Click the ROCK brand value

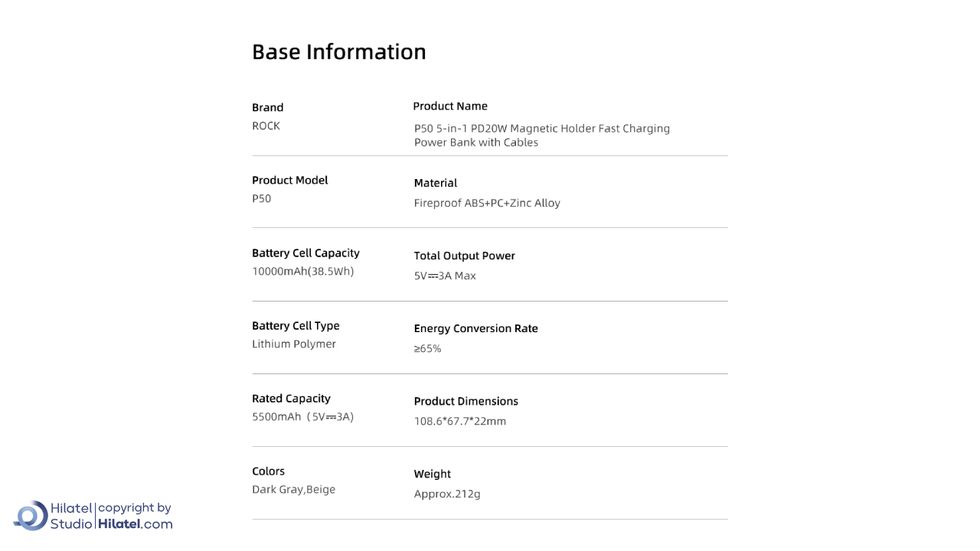coord(266,126)
